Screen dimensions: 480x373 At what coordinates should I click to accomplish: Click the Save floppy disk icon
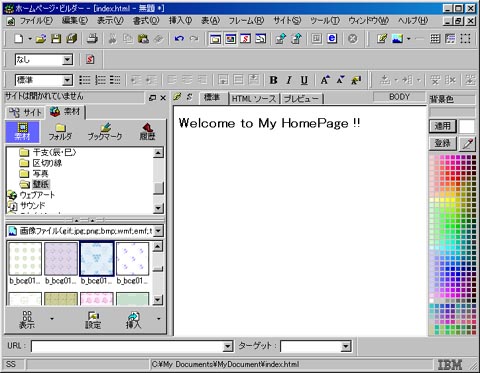coord(56,38)
